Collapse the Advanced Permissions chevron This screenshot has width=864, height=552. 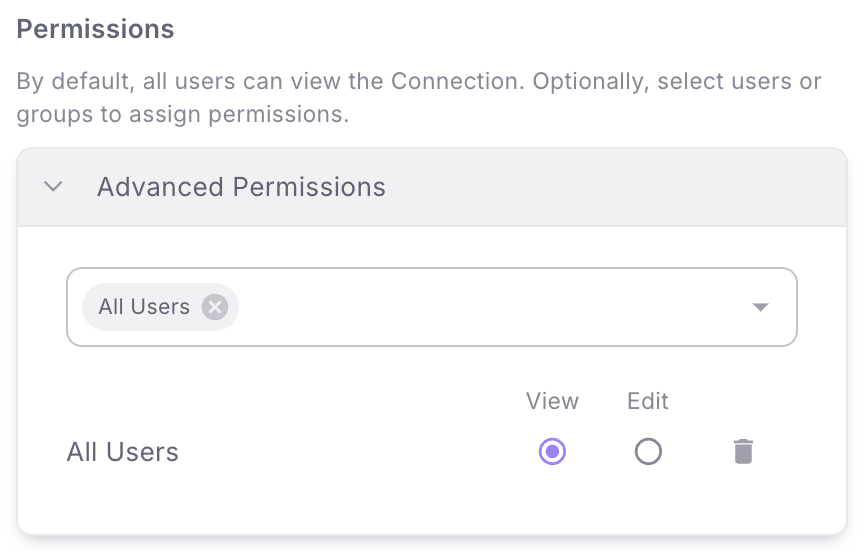tap(53, 186)
